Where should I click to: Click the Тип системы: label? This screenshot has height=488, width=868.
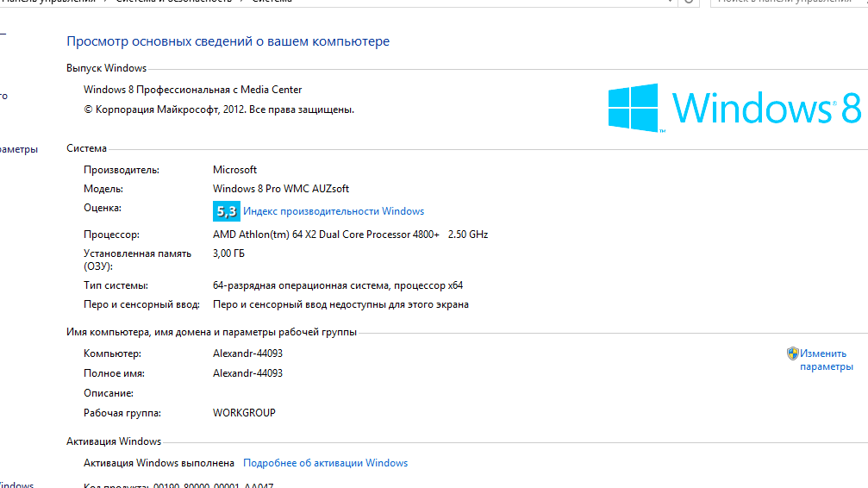click(116, 286)
